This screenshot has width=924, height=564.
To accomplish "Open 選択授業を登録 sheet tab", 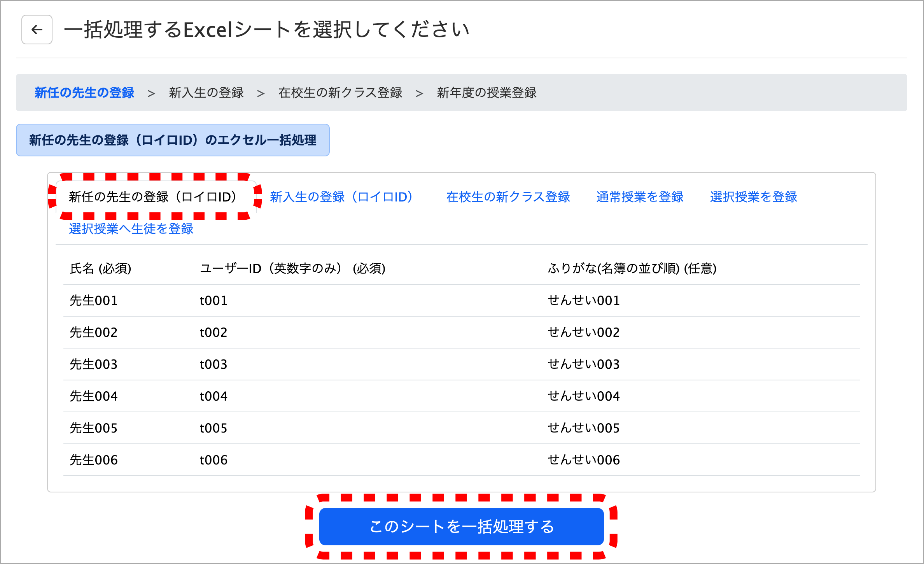I will click(753, 197).
